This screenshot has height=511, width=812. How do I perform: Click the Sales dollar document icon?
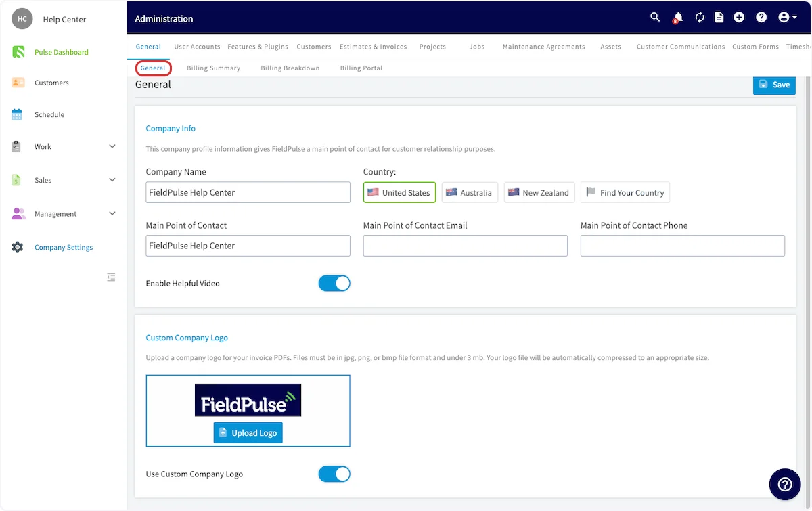coord(17,180)
